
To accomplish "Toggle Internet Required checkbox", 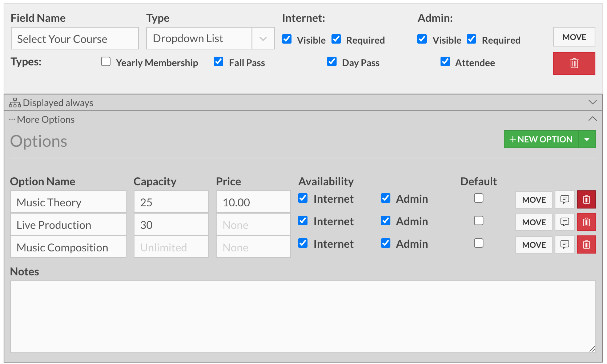I will pyautogui.click(x=336, y=39).
